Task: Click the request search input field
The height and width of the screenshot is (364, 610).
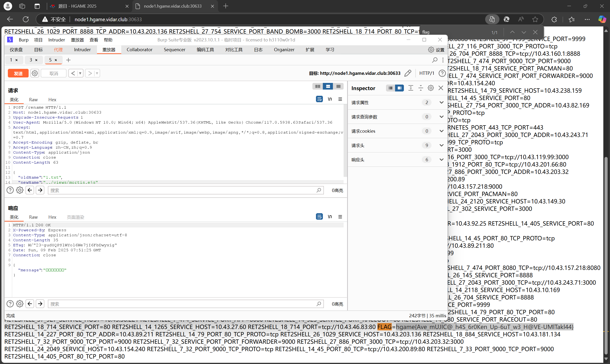Action: tap(182, 191)
